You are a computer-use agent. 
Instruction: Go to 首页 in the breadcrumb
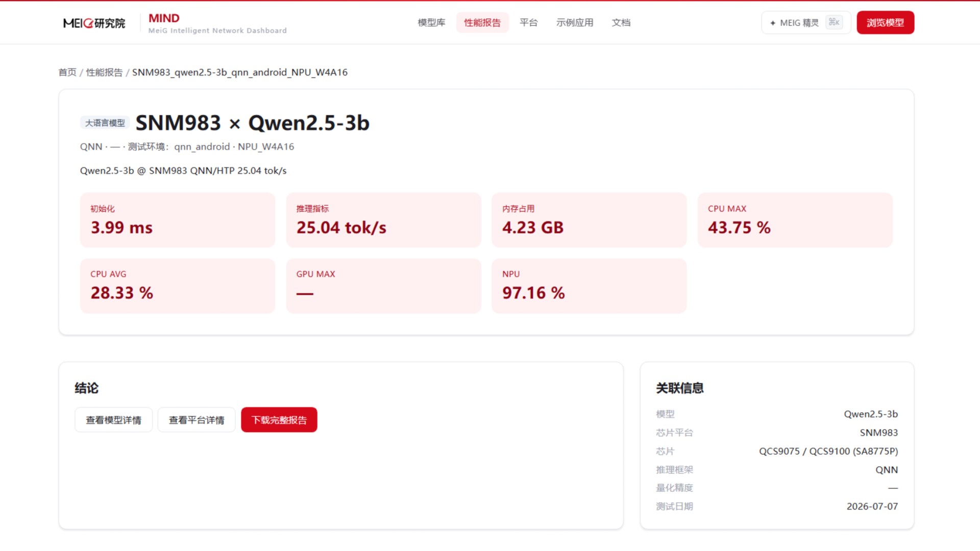[x=67, y=72]
